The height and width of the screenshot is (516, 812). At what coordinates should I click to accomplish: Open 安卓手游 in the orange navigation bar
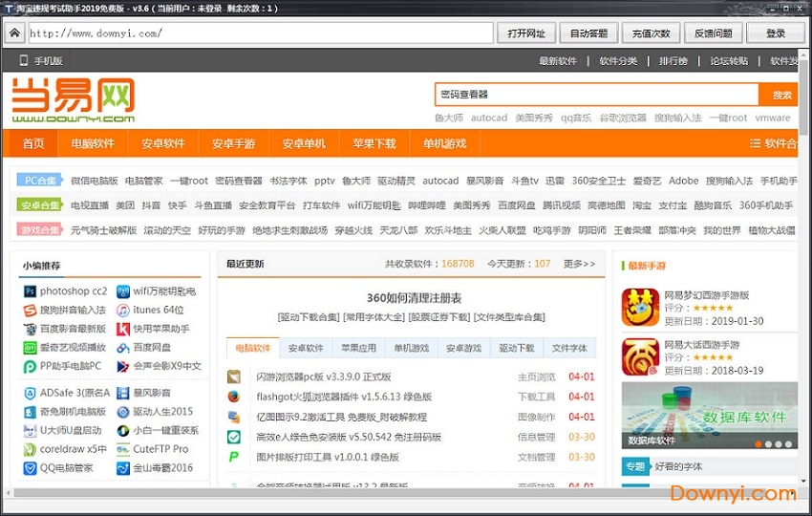(x=233, y=143)
